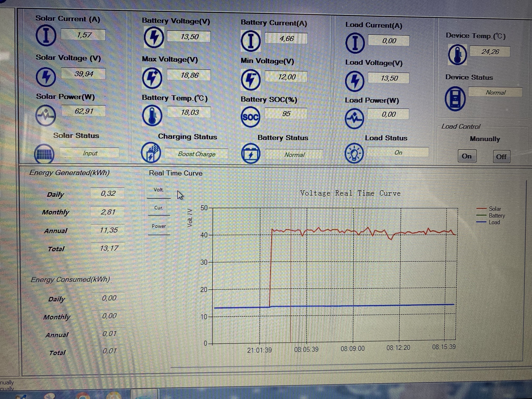
Task: Click the Max Voltage lightning icon
Action: (x=152, y=78)
